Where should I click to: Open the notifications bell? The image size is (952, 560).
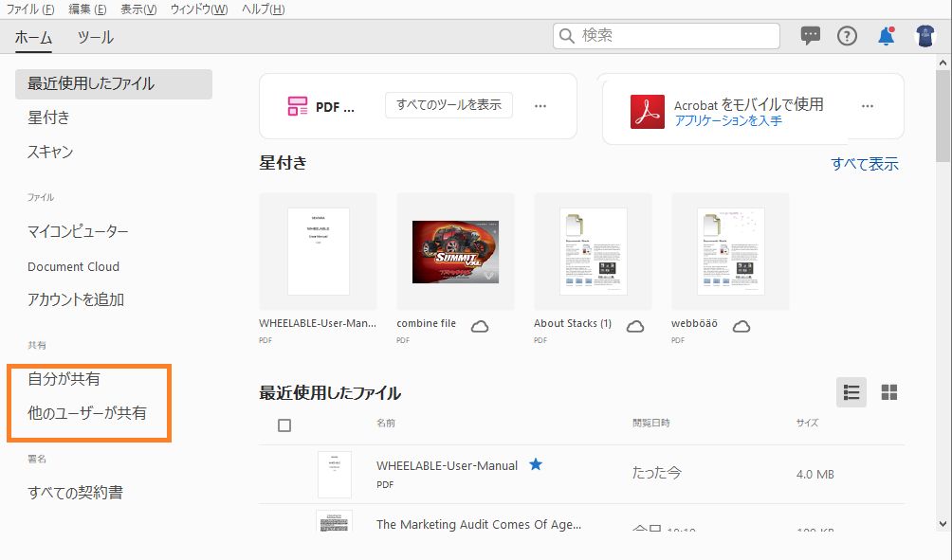(x=885, y=35)
